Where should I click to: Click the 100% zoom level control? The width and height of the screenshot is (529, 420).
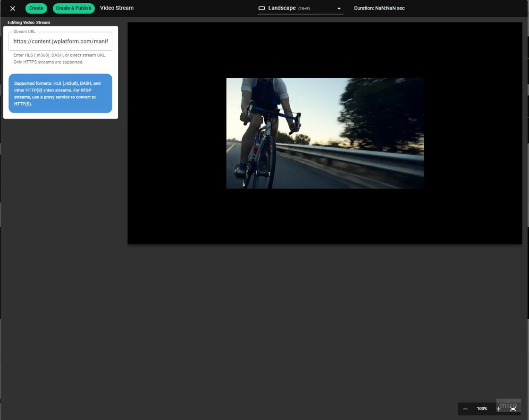tap(481, 409)
